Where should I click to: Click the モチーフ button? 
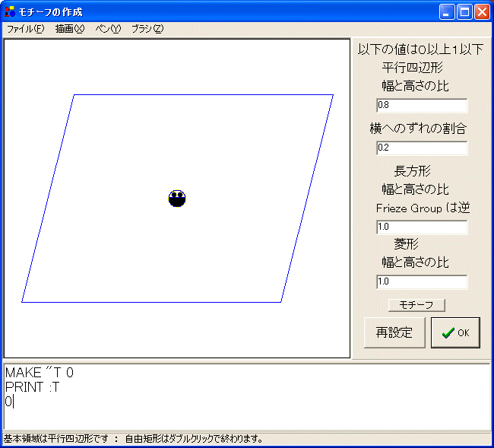click(416, 305)
